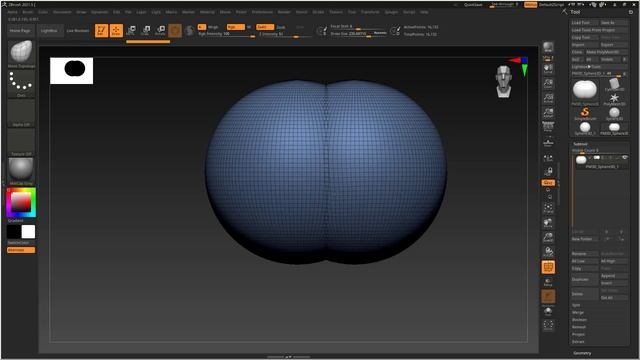Open the Preferences menu
The width and height of the screenshot is (640, 360).
(x=262, y=12)
